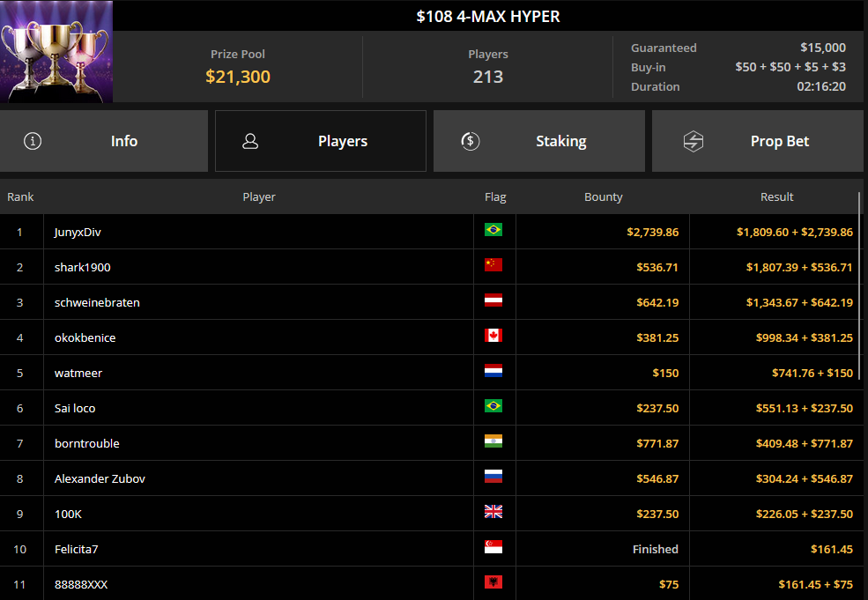868x600 pixels.
Task: Click Alexander Zubov's Russia flag
Action: 493,477
